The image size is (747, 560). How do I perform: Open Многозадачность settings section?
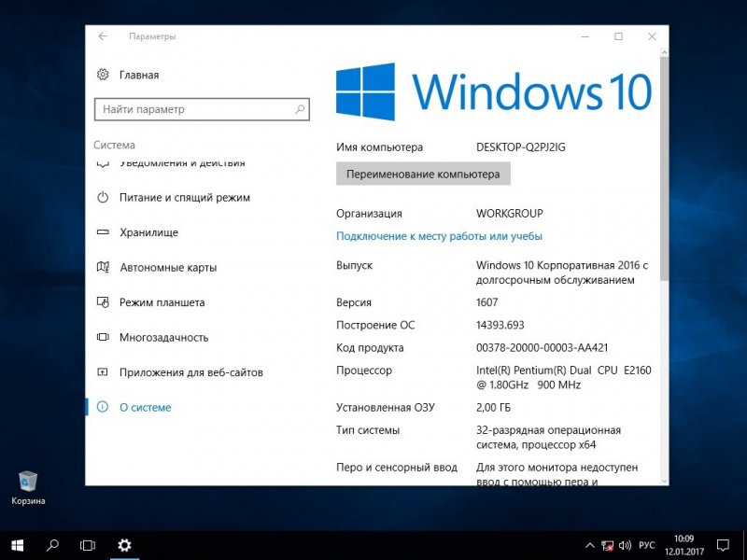[x=164, y=337]
